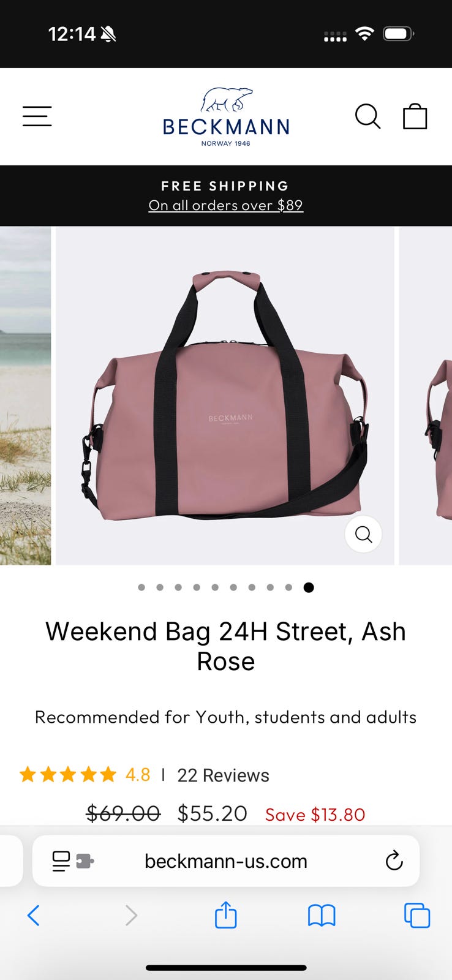Open the extensions puzzle icon in address bar
This screenshot has height=980, width=452.
[85, 862]
